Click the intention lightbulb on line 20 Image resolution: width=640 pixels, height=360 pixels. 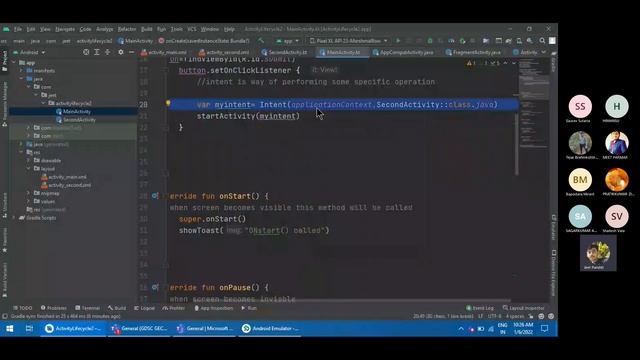(x=168, y=103)
